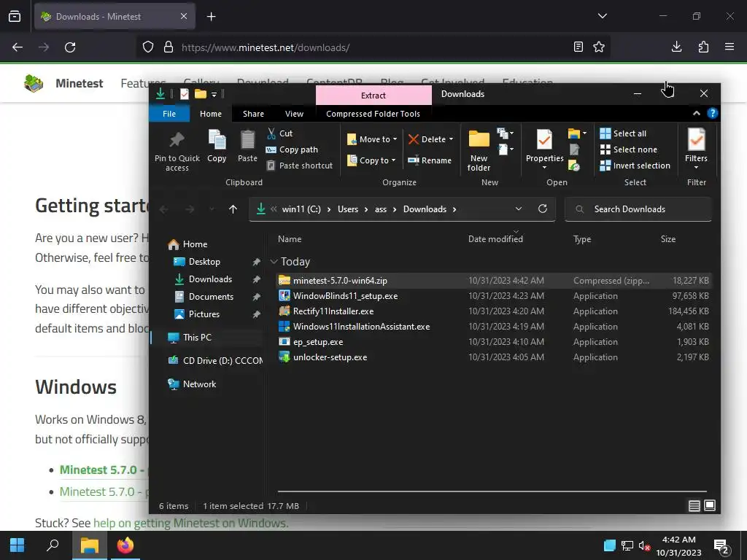
Task: Open the Filters dropdown
Action: pos(697,168)
